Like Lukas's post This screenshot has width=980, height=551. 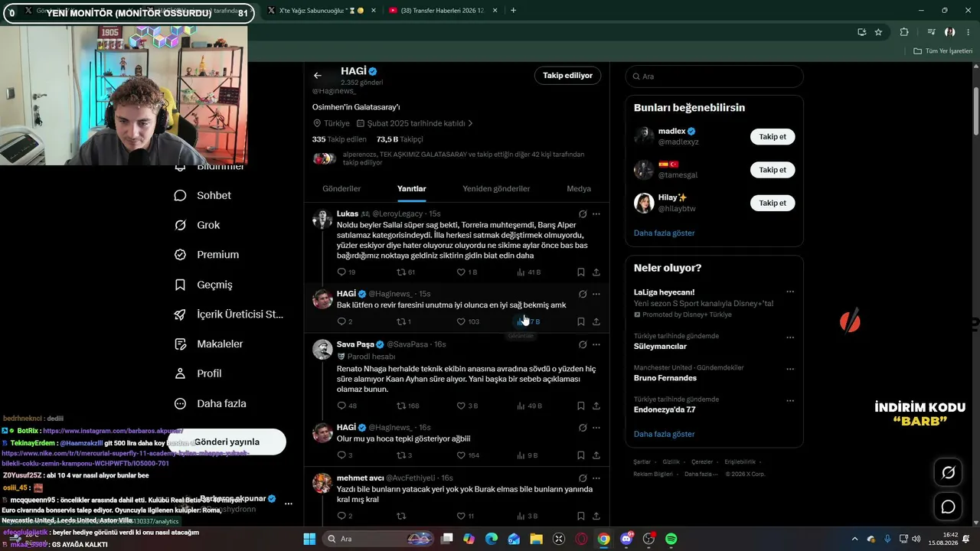pyautogui.click(x=461, y=272)
